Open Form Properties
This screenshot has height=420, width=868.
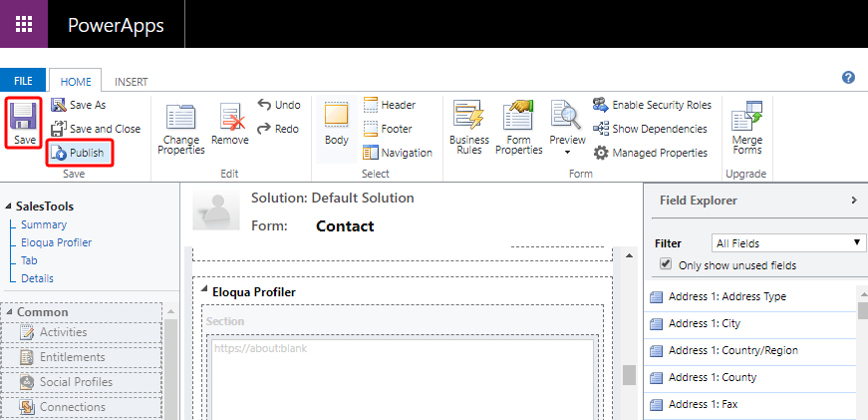click(518, 128)
